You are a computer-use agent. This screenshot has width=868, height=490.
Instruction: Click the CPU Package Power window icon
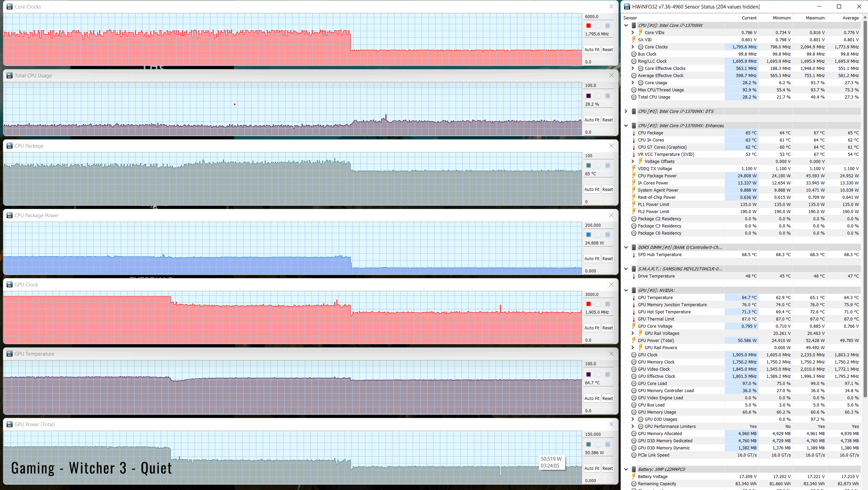(x=9, y=215)
